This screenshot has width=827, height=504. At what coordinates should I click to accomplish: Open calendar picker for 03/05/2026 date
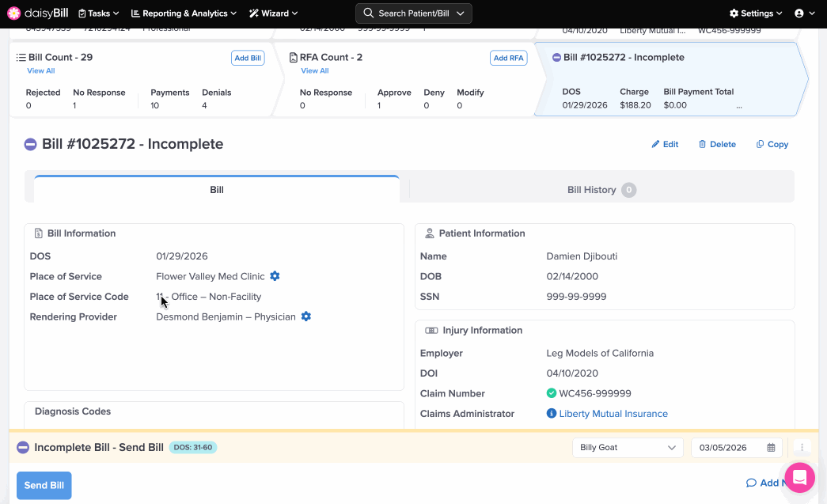pos(771,448)
